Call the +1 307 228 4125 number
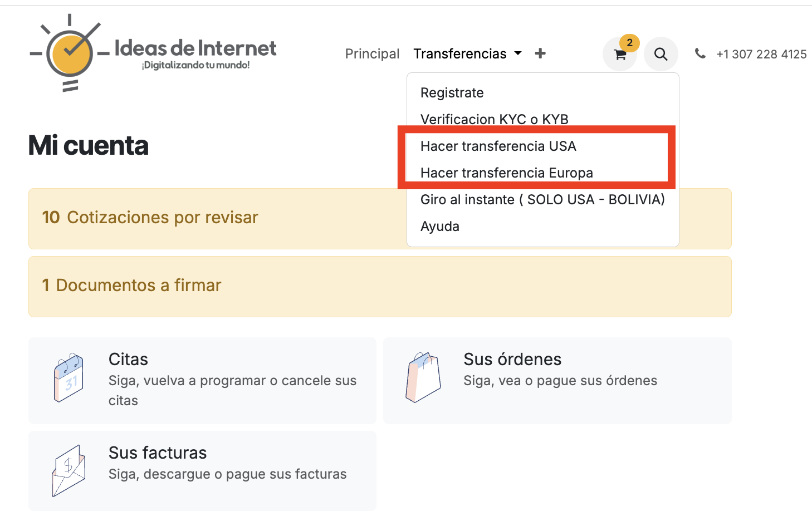The image size is (812, 531). [x=761, y=54]
